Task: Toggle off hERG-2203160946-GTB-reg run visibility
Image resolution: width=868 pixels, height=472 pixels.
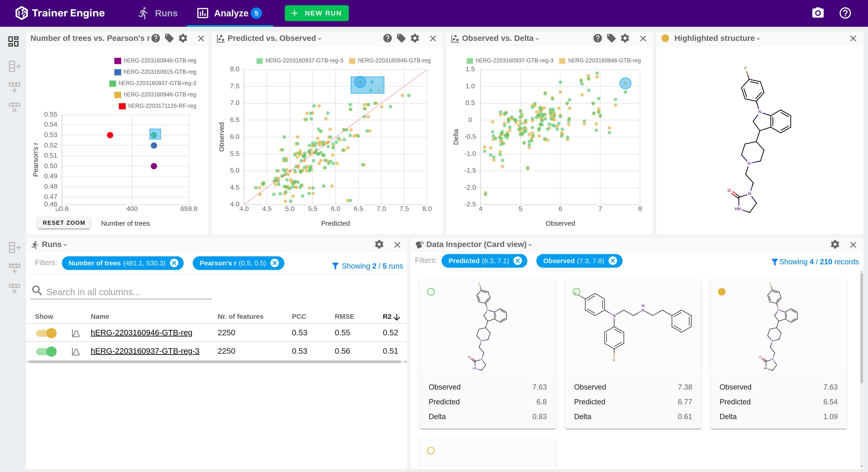Action: coord(47,333)
